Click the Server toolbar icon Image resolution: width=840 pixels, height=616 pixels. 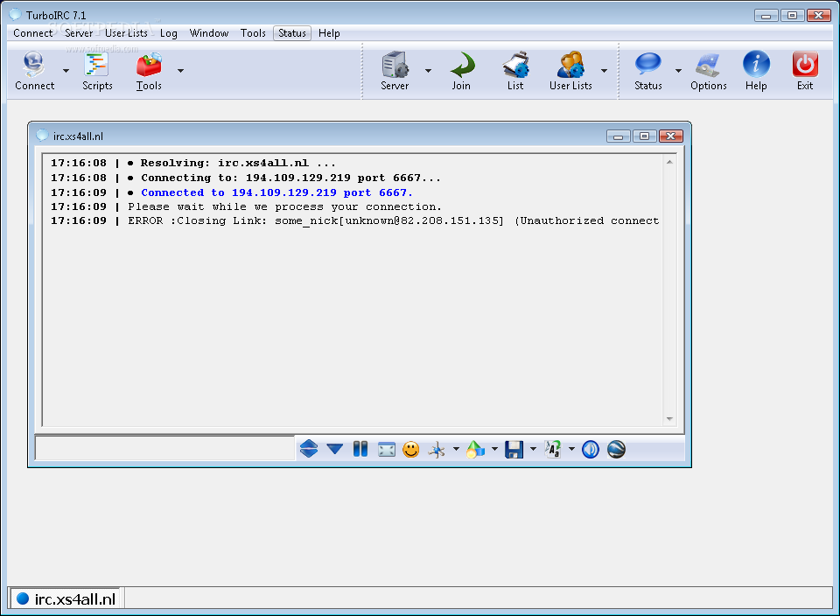[x=395, y=65]
